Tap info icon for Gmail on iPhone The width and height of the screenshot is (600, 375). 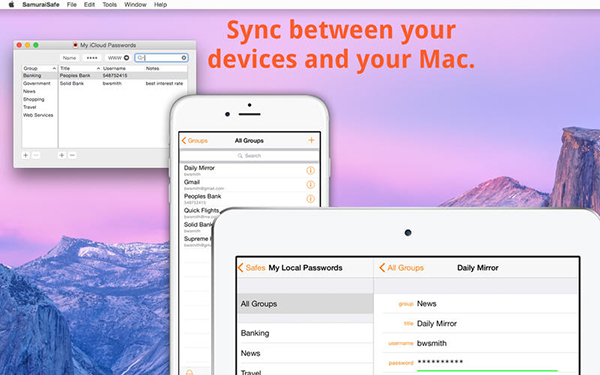[x=310, y=185]
